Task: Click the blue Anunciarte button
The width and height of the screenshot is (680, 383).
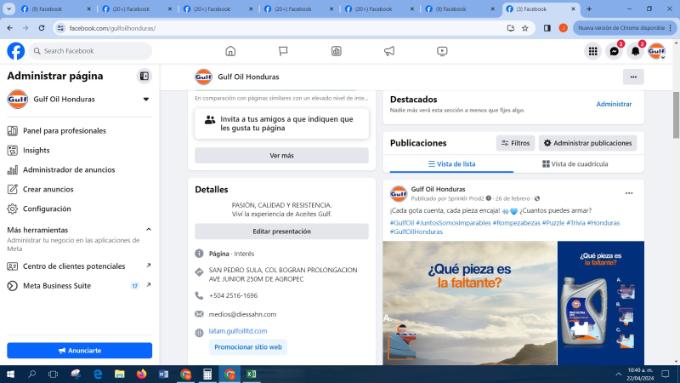Action: [x=79, y=350]
